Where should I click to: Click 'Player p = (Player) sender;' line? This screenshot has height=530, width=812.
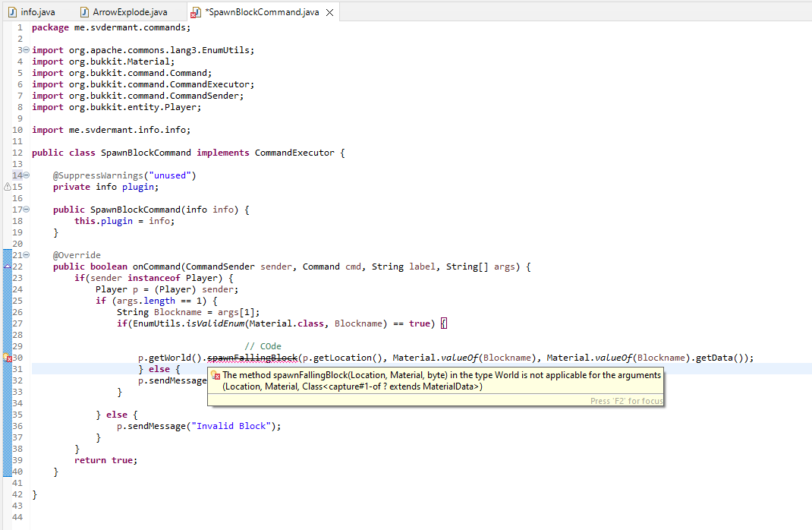click(167, 289)
